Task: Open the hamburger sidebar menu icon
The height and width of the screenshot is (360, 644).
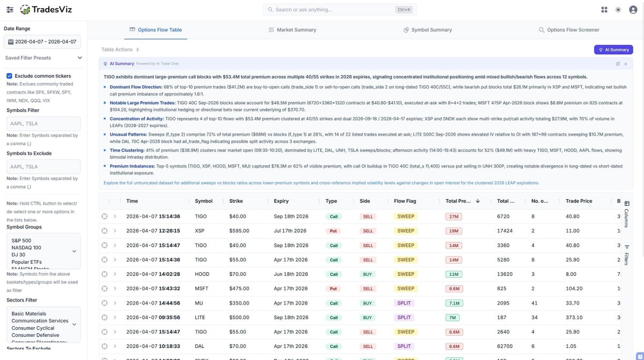Action: 10,9
